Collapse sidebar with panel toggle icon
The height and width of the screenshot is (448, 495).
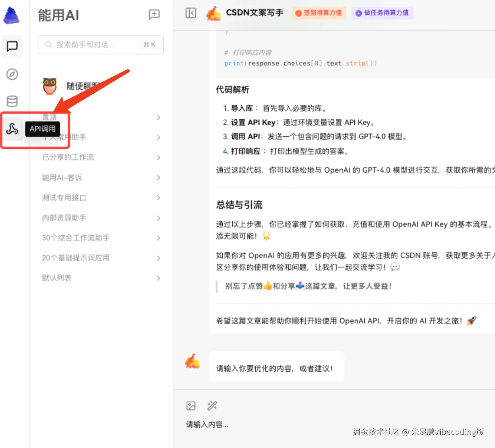[191, 13]
